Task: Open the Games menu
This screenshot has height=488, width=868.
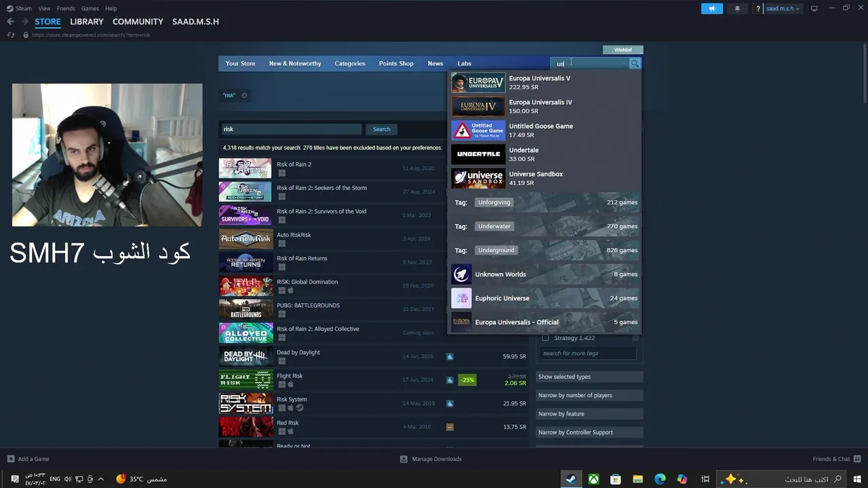Action: [90, 9]
